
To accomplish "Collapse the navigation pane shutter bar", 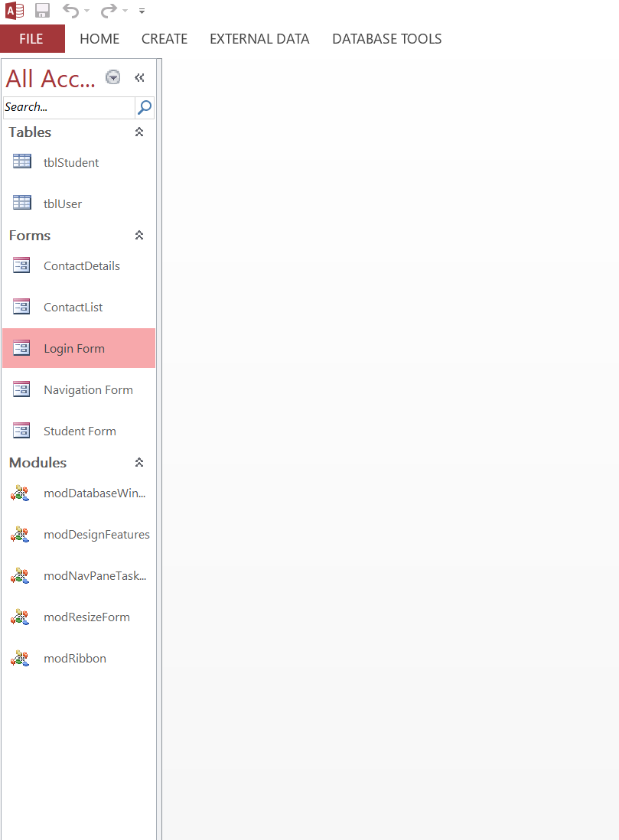I will coord(139,78).
